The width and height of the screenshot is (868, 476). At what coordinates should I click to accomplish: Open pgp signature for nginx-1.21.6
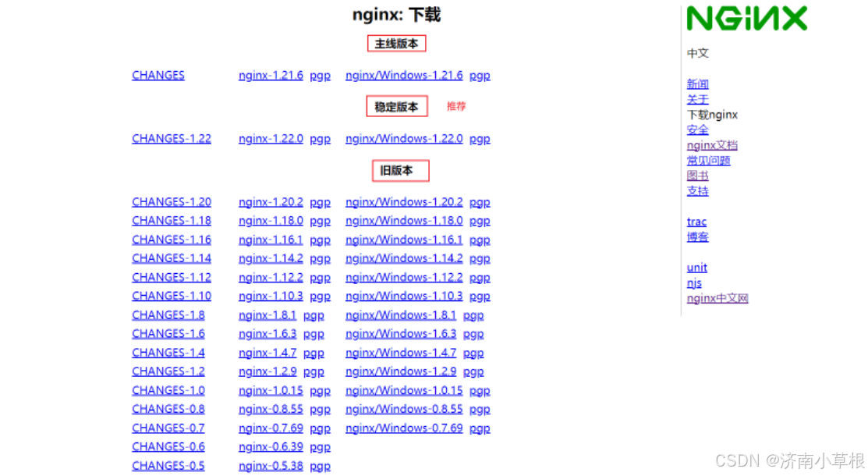coord(320,76)
